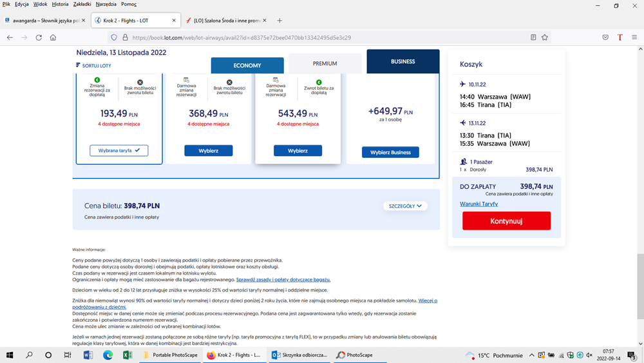This screenshot has width=644, height=363.
Task: Click the 07:57 taskbar clock
Action: click(x=609, y=355)
